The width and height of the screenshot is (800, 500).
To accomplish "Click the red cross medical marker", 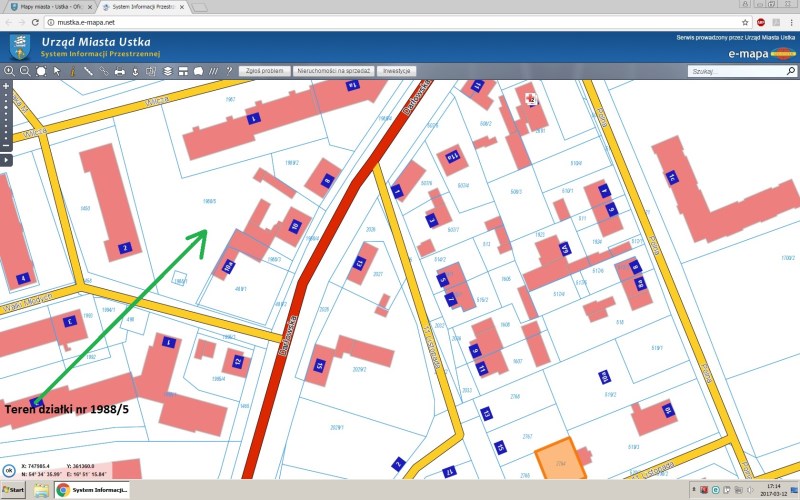I will [531, 99].
